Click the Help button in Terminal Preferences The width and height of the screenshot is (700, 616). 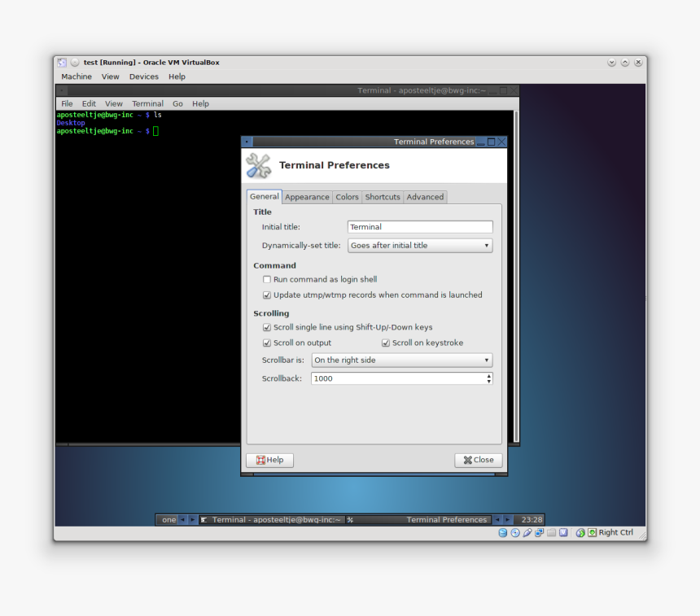coord(269,460)
